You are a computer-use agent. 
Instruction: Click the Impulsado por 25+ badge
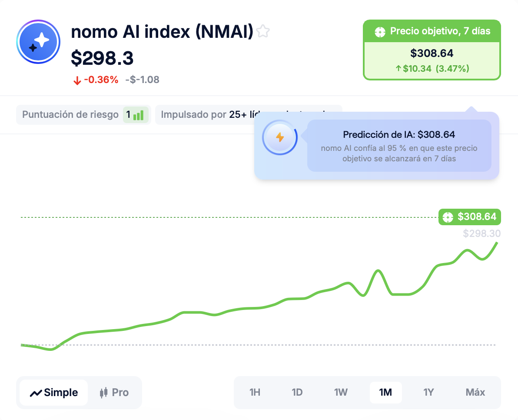coord(204,115)
